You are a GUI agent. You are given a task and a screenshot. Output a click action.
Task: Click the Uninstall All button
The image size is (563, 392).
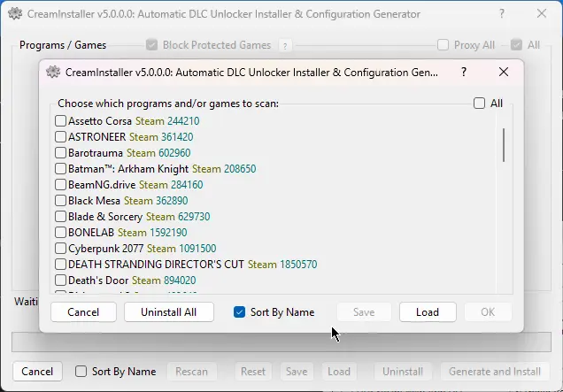click(x=169, y=312)
